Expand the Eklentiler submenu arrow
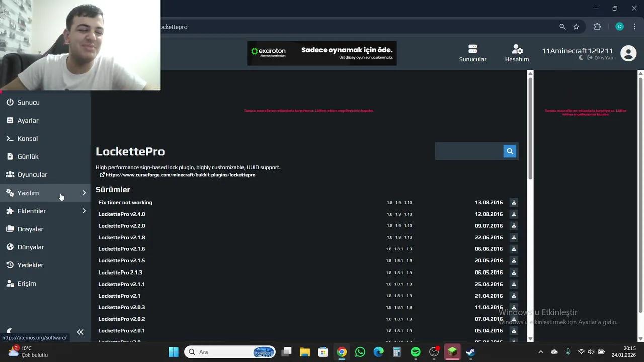Viewport: 644px width, 362px height. pos(84,211)
